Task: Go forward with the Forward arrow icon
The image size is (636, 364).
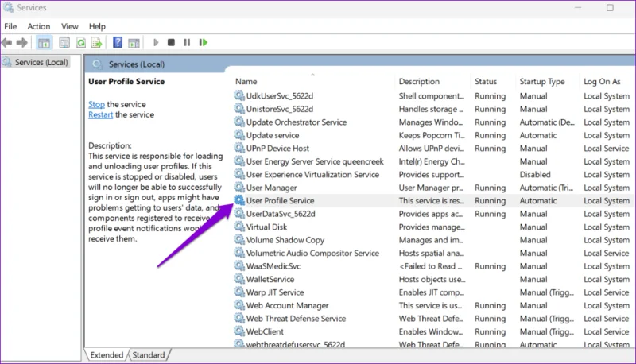Action: tap(22, 43)
